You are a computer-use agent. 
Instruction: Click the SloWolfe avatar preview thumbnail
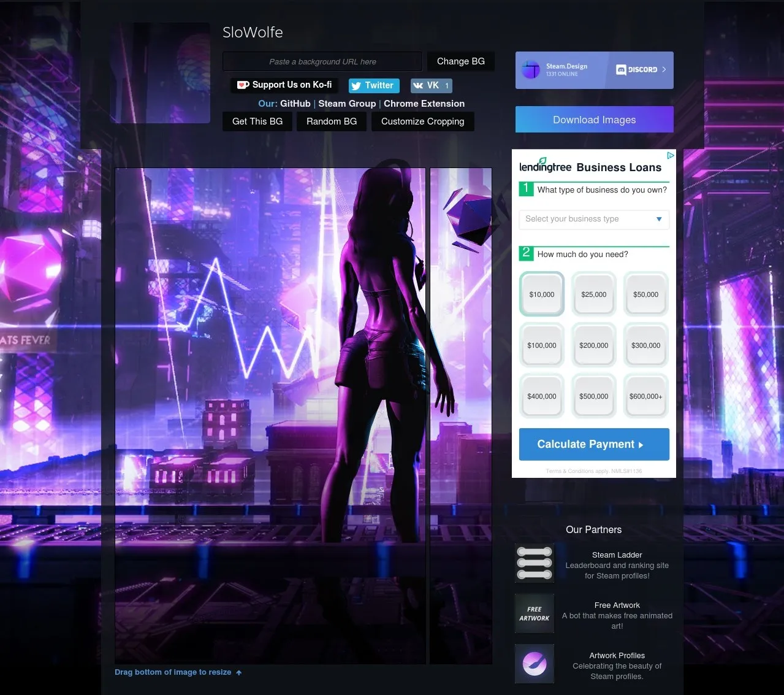160,73
